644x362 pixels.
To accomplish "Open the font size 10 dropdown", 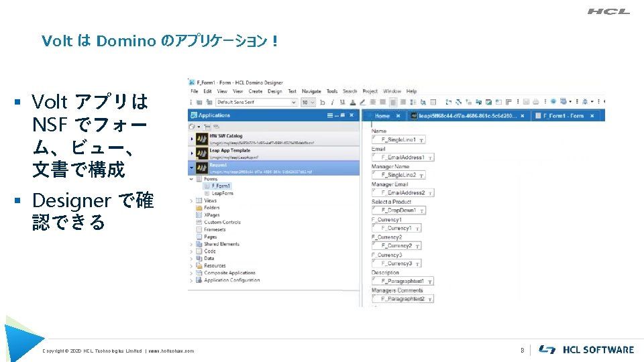I will pos(313,102).
